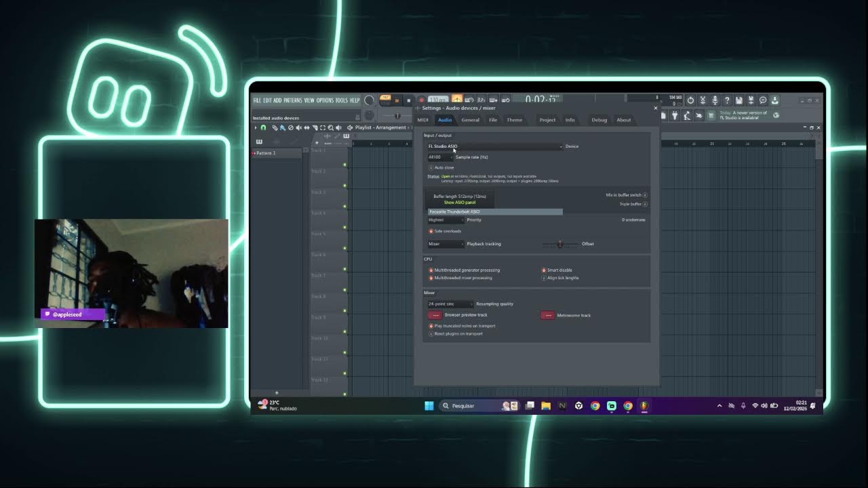Viewport: 868px width, 488px height.
Task: Click the save project floppy disk icon
Action: coord(739,100)
